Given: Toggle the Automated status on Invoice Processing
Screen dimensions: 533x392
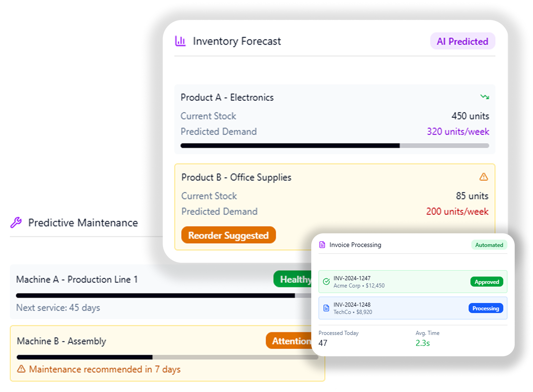Looking at the screenshot, I should coord(489,245).
